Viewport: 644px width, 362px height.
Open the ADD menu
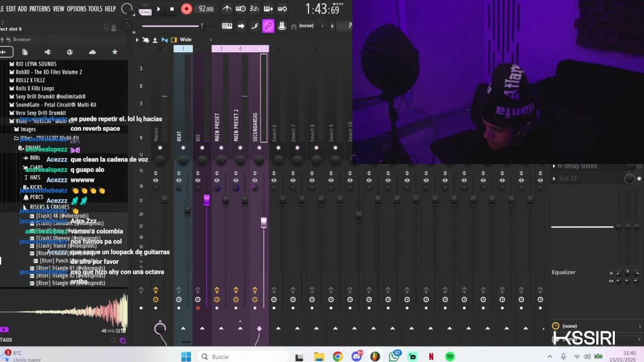(x=22, y=9)
